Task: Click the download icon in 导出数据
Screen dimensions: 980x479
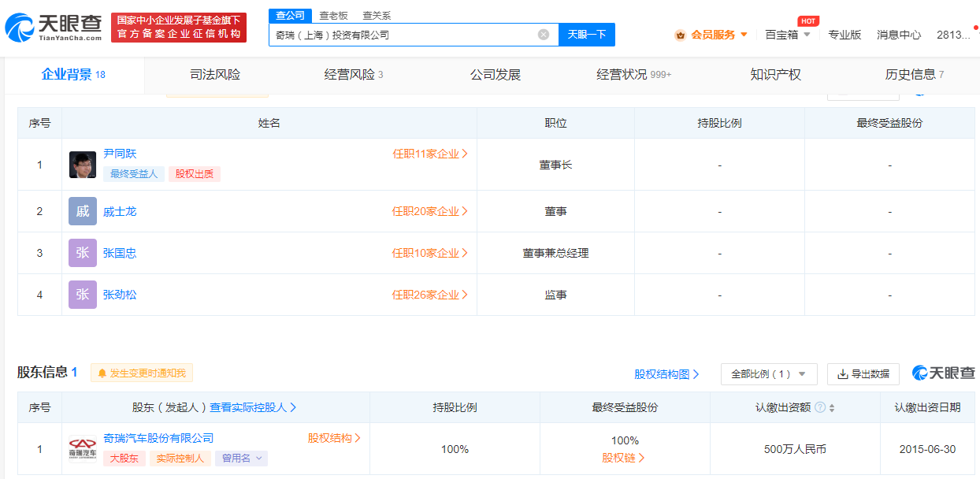Action: point(842,374)
